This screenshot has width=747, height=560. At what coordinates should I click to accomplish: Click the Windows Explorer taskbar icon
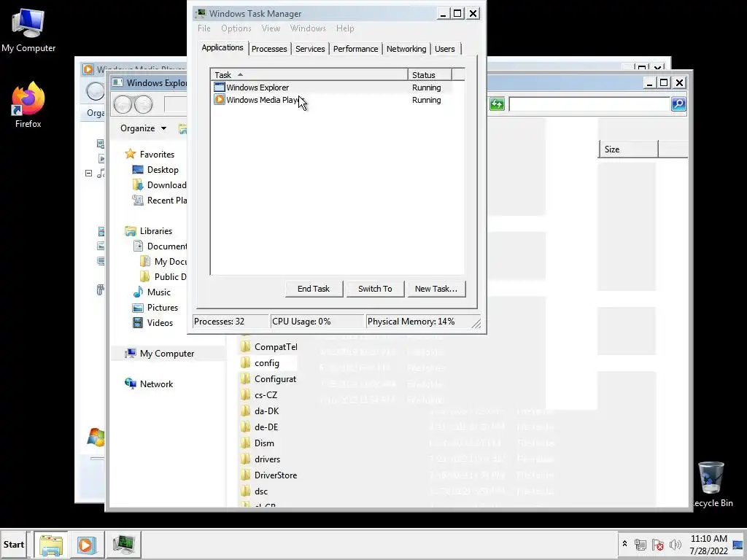tap(51, 544)
